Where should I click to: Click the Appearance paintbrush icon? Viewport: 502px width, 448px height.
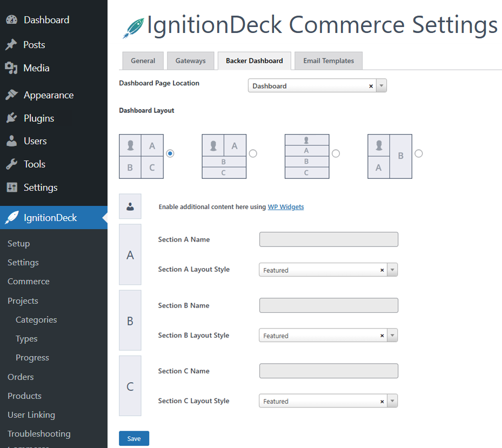coord(11,95)
